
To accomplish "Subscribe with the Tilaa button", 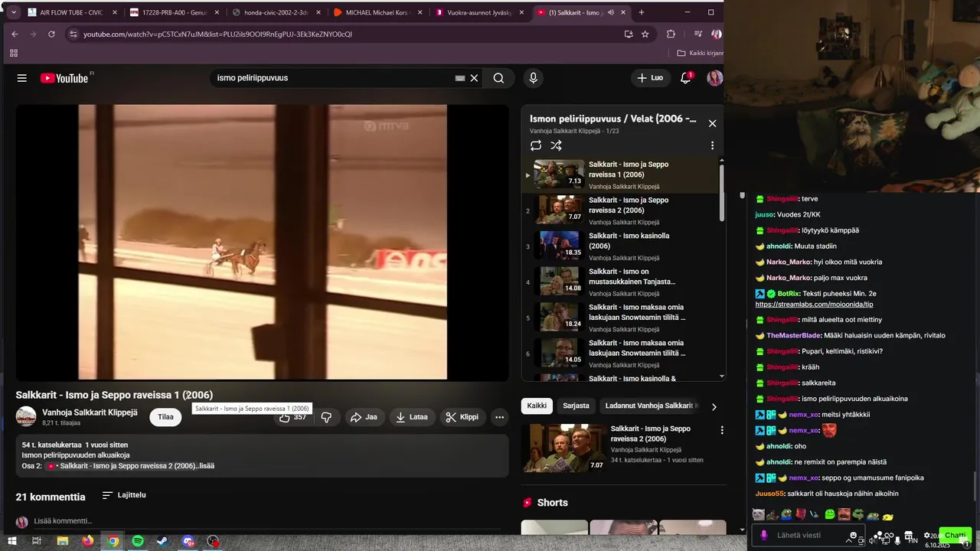I will 165,417.
